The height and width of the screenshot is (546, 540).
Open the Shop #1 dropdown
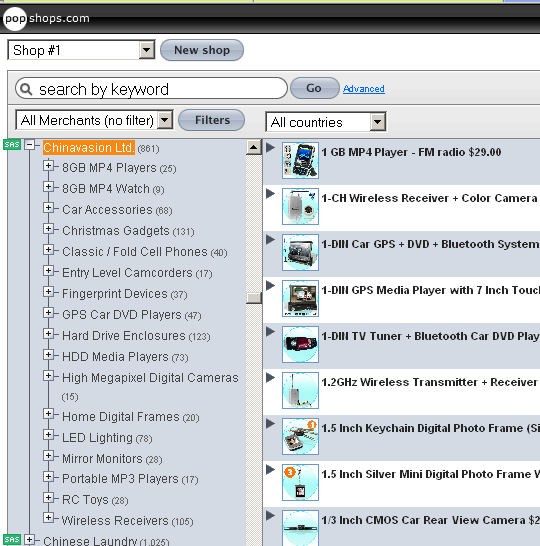coord(147,50)
